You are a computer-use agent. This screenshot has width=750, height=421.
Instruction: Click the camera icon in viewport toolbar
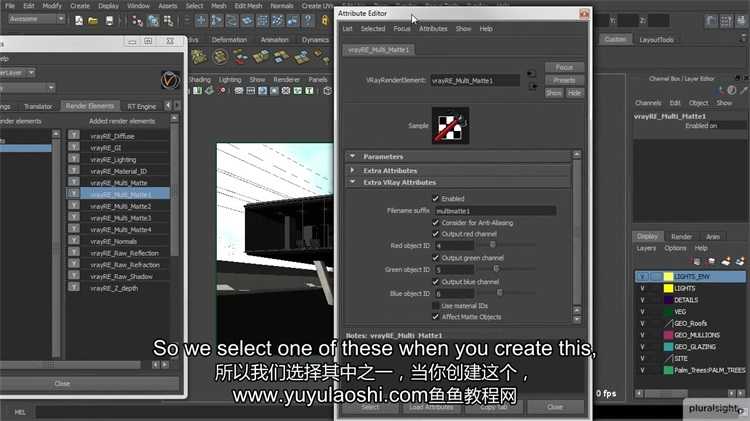209,90
